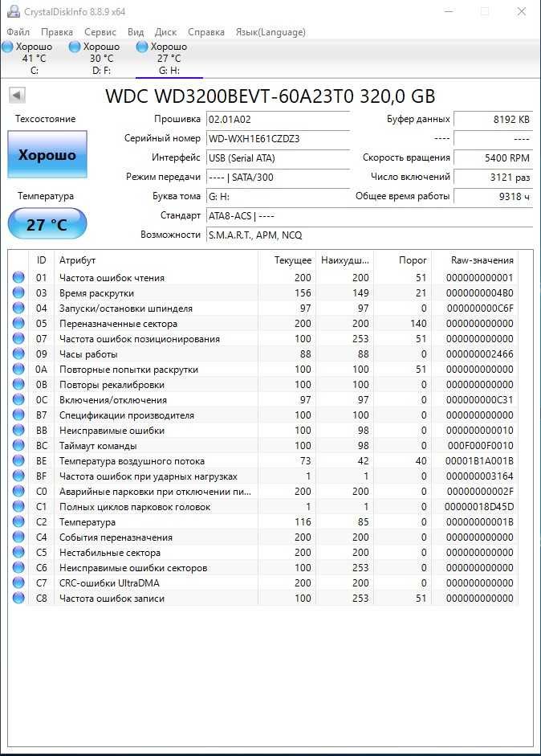Select row Запуски/остановки шпинделя
The image size is (541, 756).
coord(263,308)
